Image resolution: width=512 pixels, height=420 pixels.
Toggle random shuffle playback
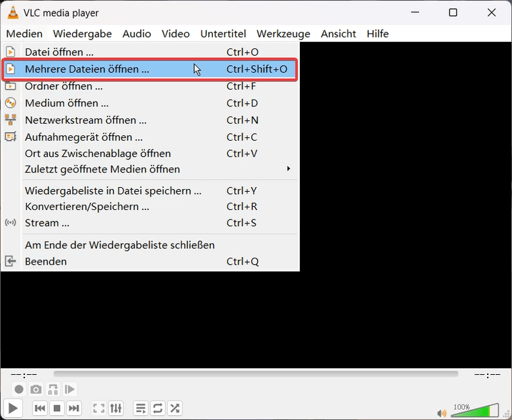[174, 408]
